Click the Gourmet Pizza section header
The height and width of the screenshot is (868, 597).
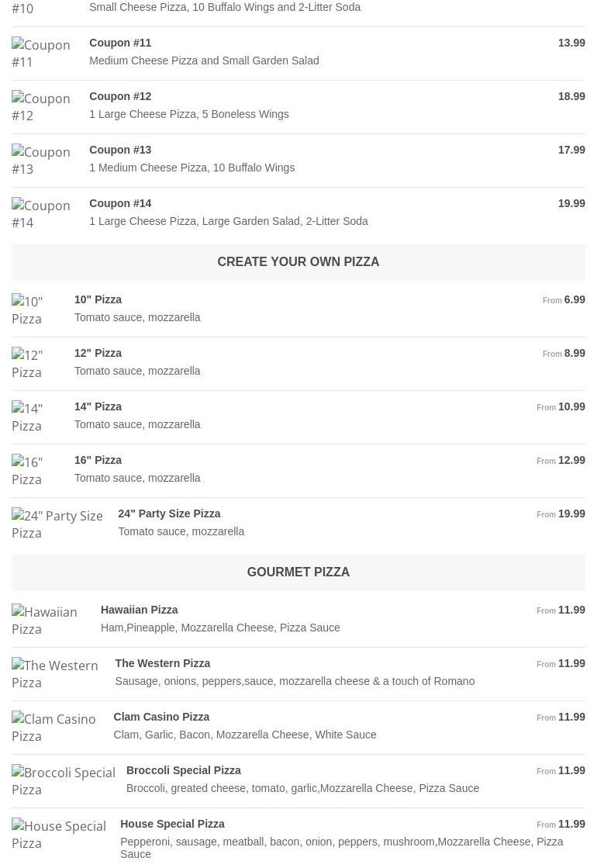pyautogui.click(x=298, y=572)
